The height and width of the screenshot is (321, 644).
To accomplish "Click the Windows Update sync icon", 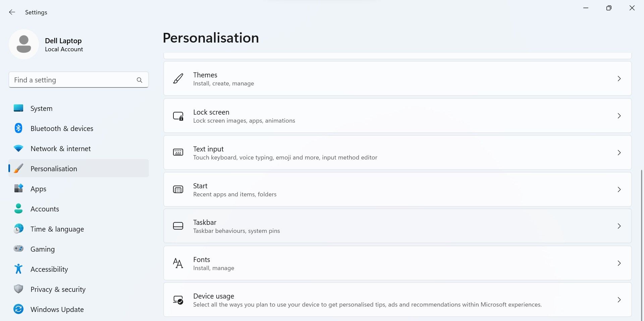I will (18, 309).
